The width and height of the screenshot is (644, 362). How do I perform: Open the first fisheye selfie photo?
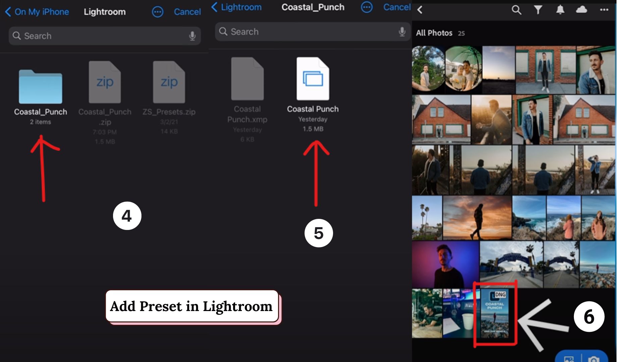(x=428, y=70)
